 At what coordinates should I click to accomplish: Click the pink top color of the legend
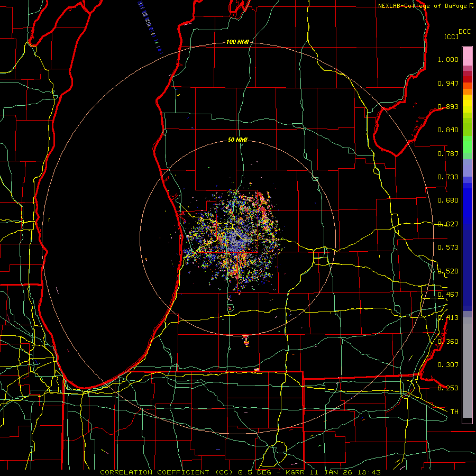click(x=467, y=56)
